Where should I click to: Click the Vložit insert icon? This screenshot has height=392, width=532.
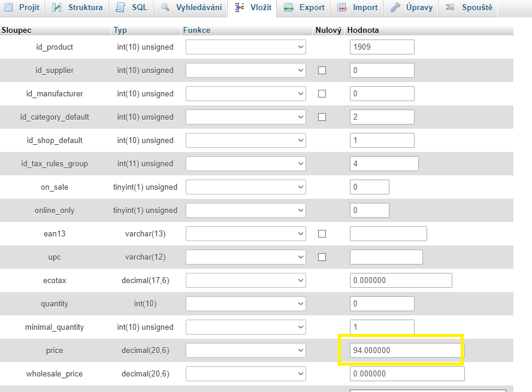coord(240,7)
